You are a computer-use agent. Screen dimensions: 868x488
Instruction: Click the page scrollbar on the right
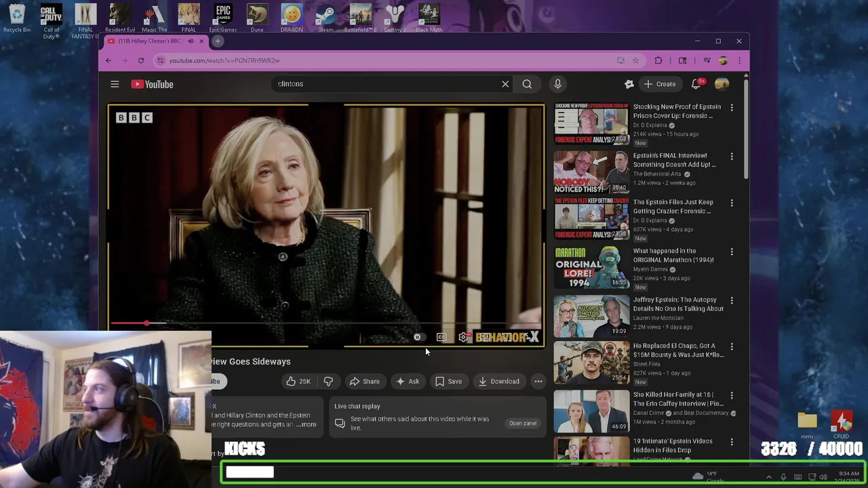[746, 129]
